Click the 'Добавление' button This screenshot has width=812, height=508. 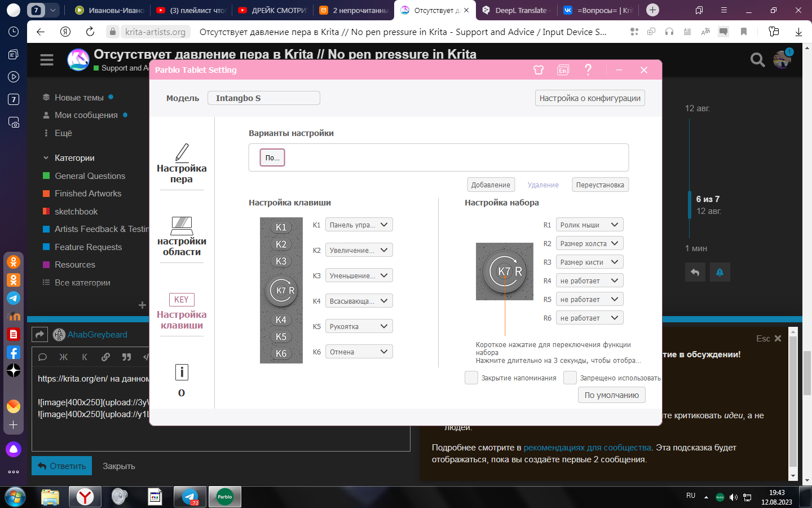coord(491,185)
